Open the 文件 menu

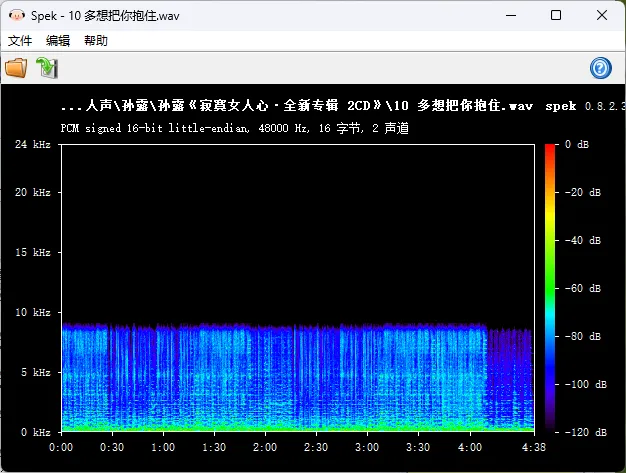coord(21,41)
